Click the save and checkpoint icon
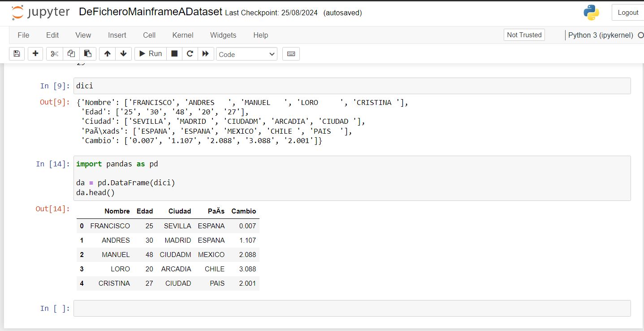644x331 pixels. coord(17,54)
